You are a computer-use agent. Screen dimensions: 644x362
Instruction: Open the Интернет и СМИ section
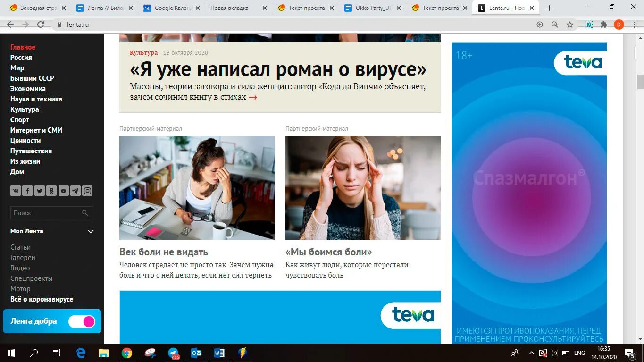pyautogui.click(x=36, y=130)
